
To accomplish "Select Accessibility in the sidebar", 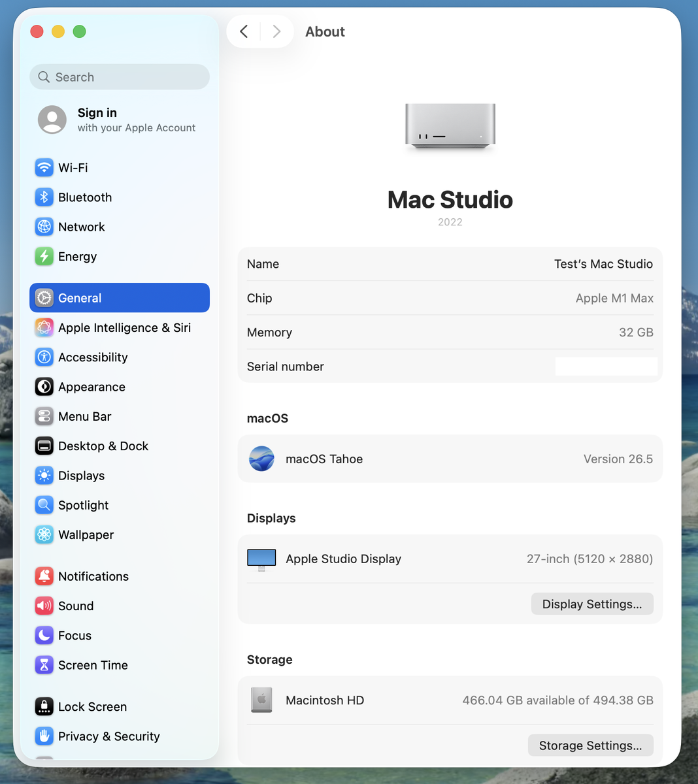I will 120,357.
